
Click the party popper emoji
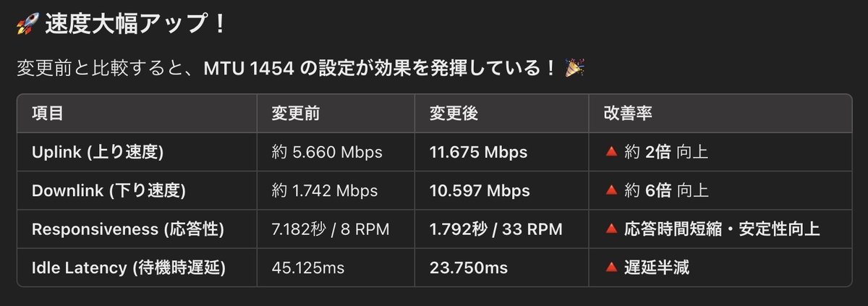point(575,69)
